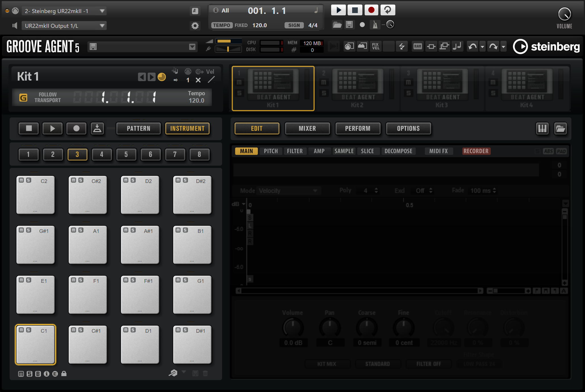This screenshot has width=585, height=392.
Task: Click the master tune slider
Action: click(228, 49)
